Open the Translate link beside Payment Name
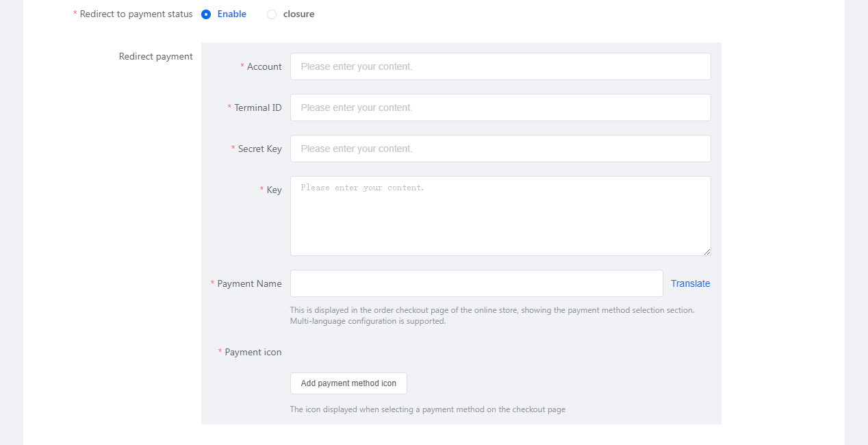The image size is (868, 445). pyautogui.click(x=690, y=283)
